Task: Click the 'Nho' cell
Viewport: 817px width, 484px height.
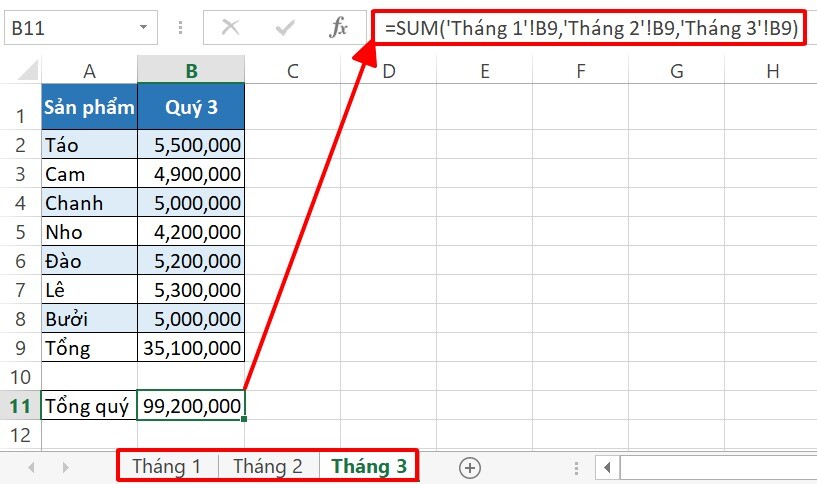Action: coord(90,231)
